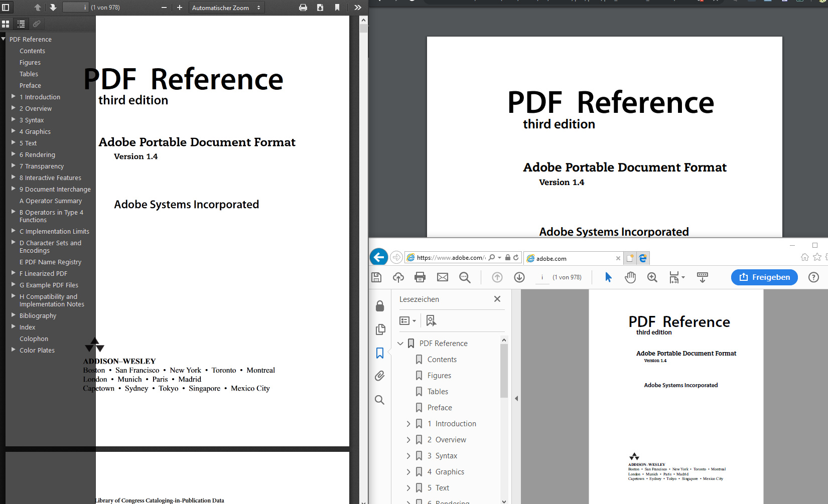
Task: Switch the left sidebar to document outline view
Action: pyautogui.click(x=21, y=24)
